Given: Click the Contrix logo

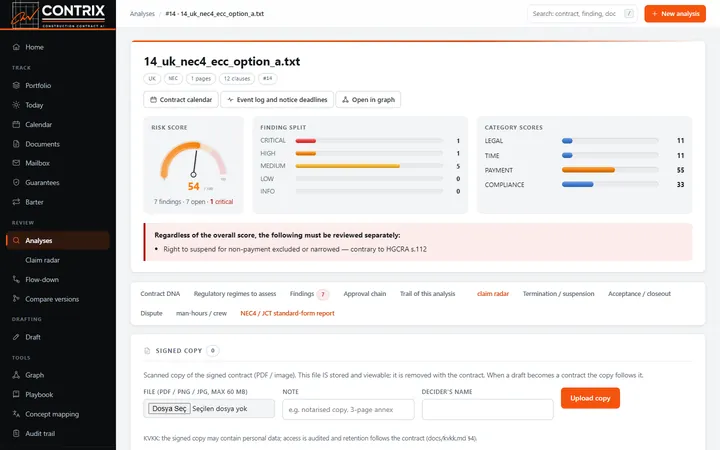Looking at the screenshot, I should pyautogui.click(x=58, y=15).
